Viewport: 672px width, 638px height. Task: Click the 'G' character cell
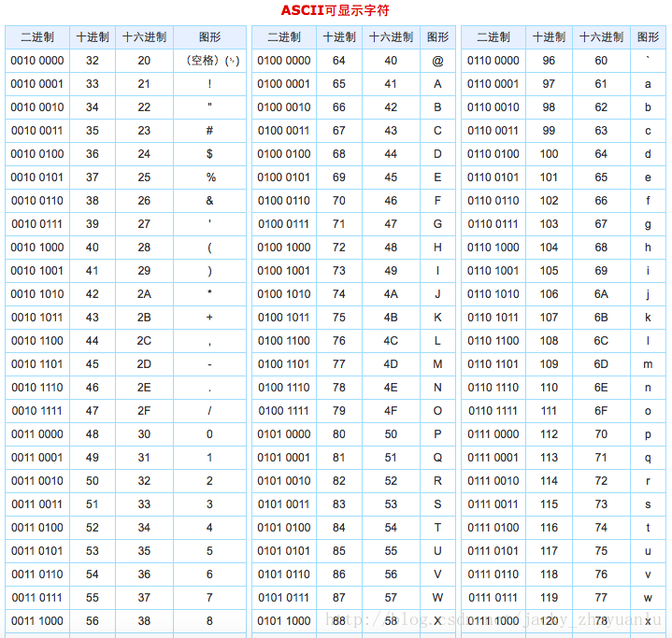[437, 223]
